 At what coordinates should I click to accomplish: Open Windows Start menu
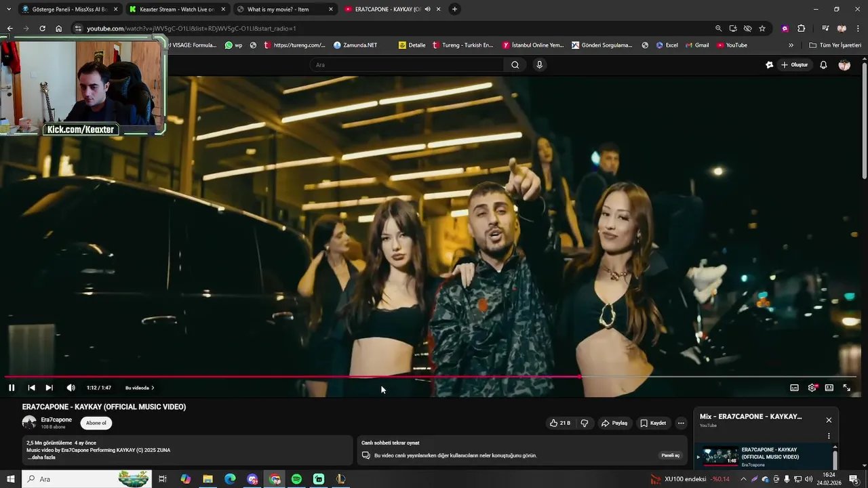click(x=10, y=479)
